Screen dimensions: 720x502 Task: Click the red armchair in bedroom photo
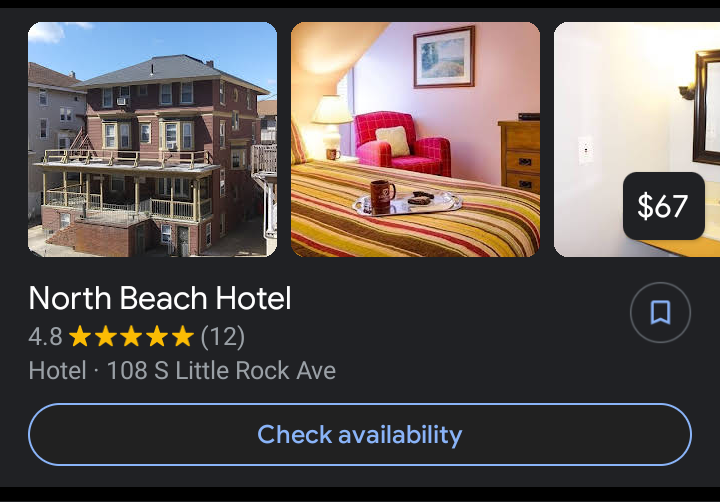coord(402,143)
